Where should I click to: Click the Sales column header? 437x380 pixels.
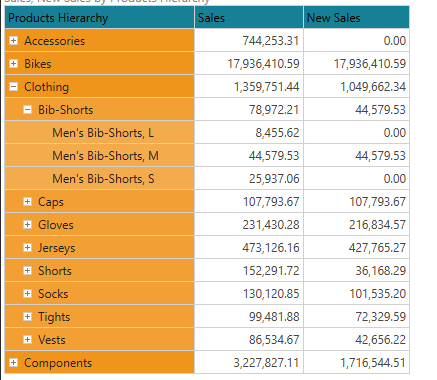coord(249,17)
